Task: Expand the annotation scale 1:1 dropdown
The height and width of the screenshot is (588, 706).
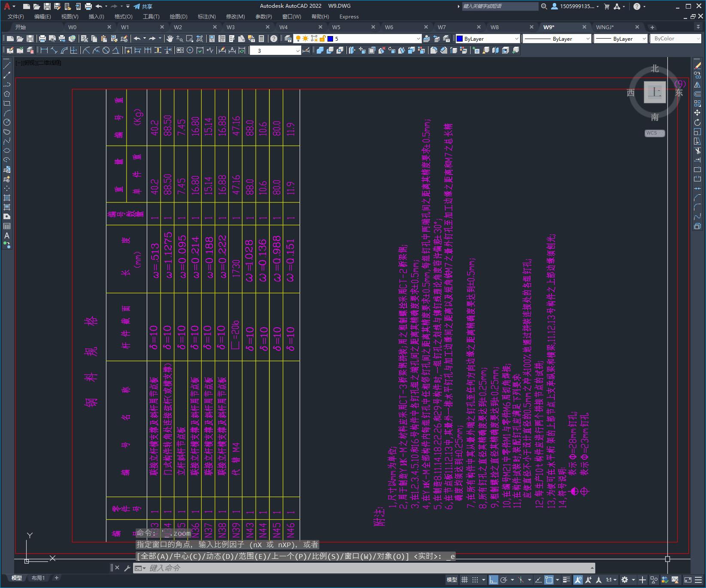Action: pyautogui.click(x=611, y=580)
